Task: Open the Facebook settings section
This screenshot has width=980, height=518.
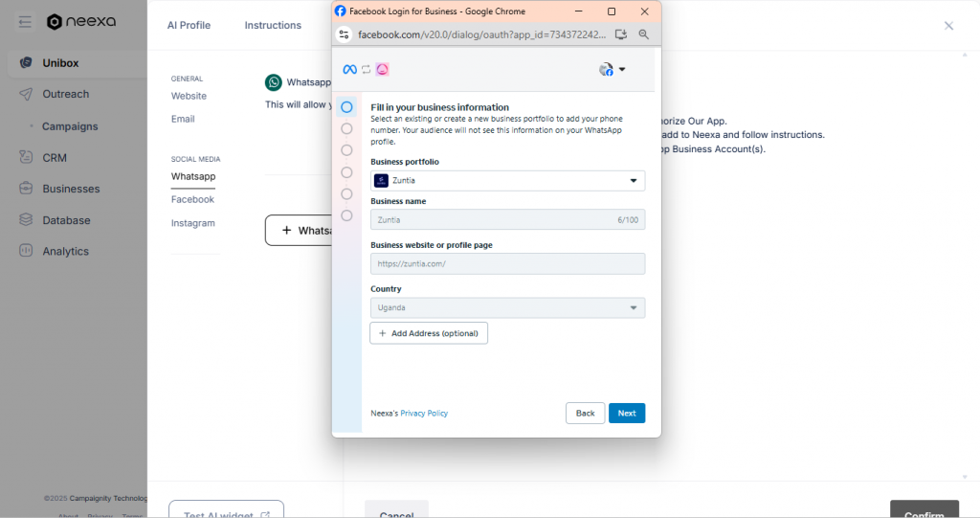Action: tap(192, 199)
